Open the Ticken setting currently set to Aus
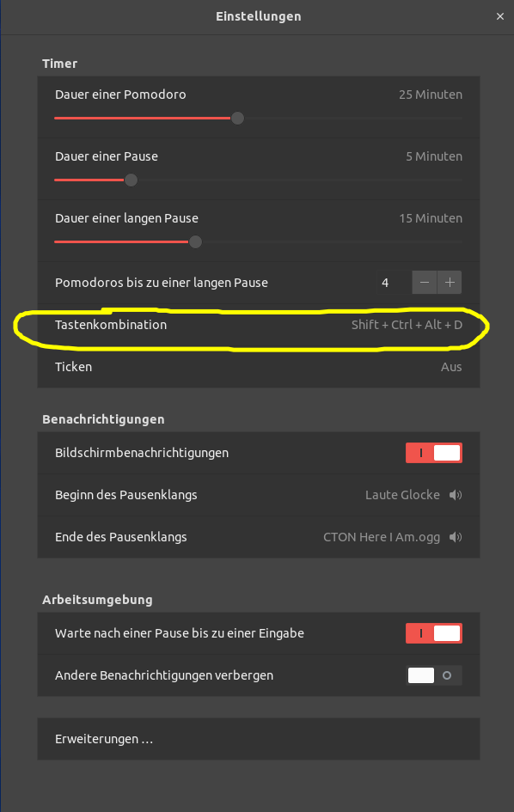The height and width of the screenshot is (812, 514). [x=258, y=367]
